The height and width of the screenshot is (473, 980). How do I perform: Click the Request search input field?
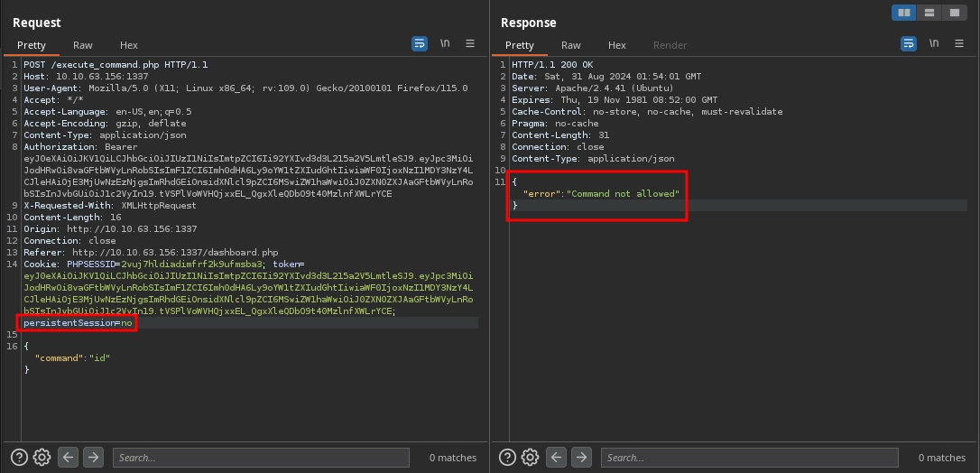coord(263,458)
